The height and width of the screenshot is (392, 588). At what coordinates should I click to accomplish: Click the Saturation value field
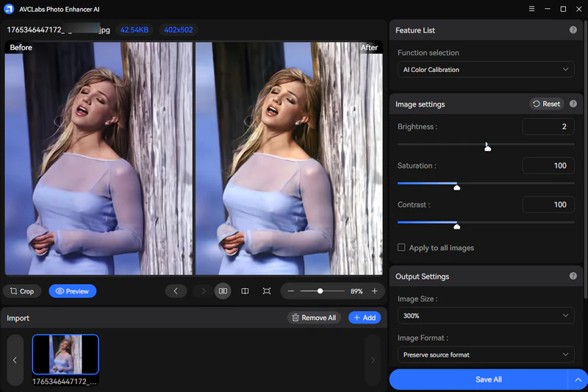[548, 165]
